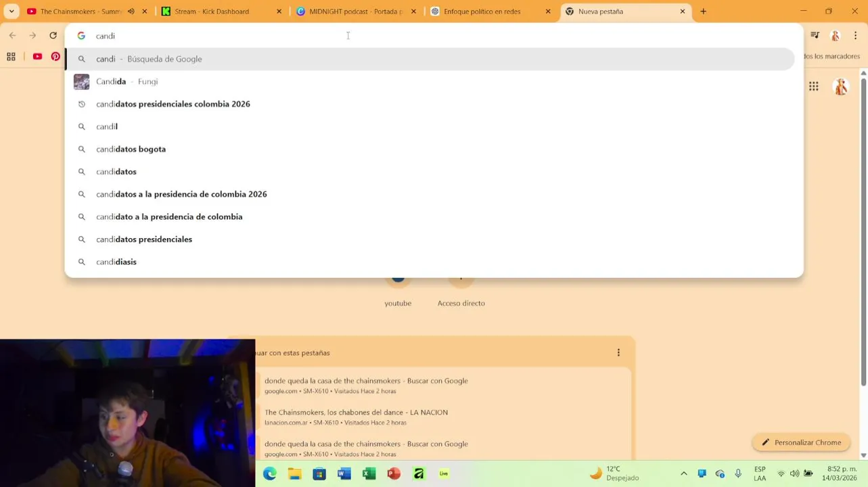Click the cloud sync icon in tray
This screenshot has width=868, height=487.
[720, 473]
